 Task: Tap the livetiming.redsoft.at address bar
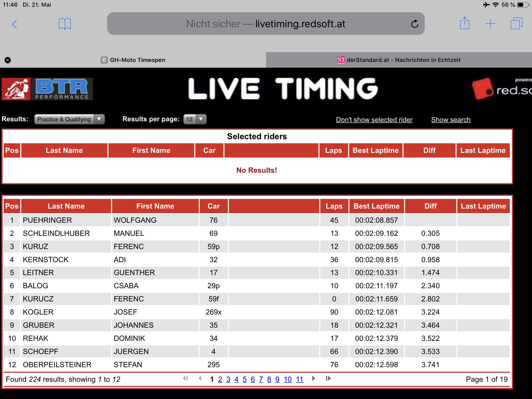[265, 24]
